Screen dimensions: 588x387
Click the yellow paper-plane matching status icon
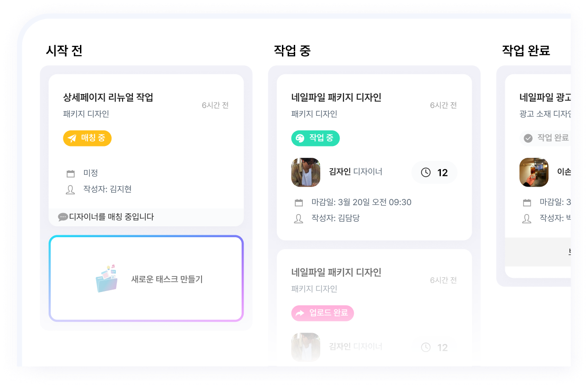click(x=71, y=138)
